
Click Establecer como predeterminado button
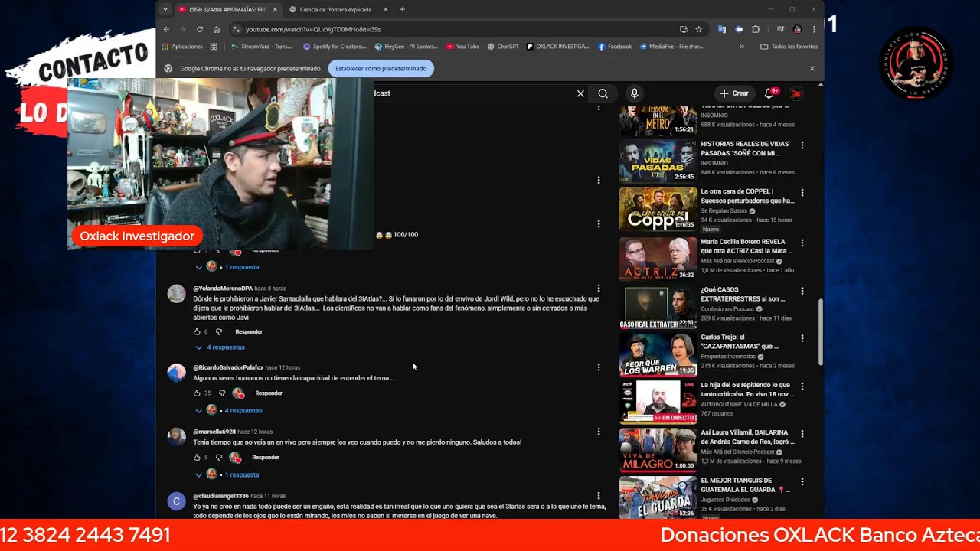pos(381,68)
